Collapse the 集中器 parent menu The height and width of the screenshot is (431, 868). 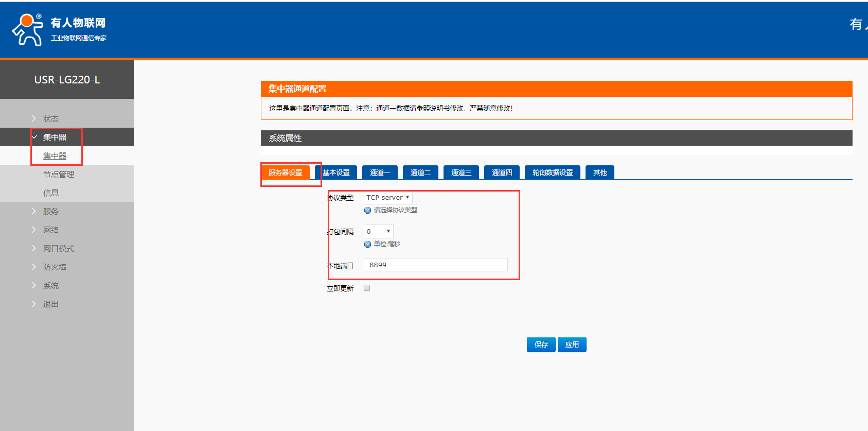tap(55, 137)
